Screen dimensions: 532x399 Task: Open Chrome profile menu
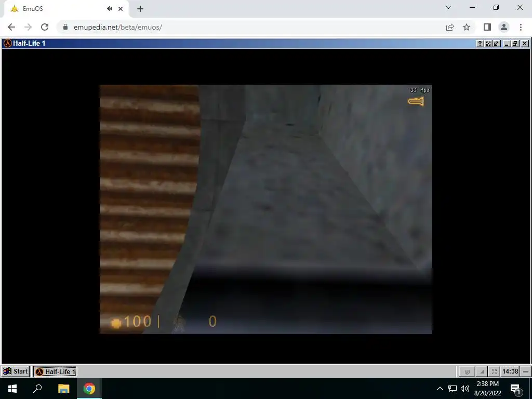[x=504, y=27]
